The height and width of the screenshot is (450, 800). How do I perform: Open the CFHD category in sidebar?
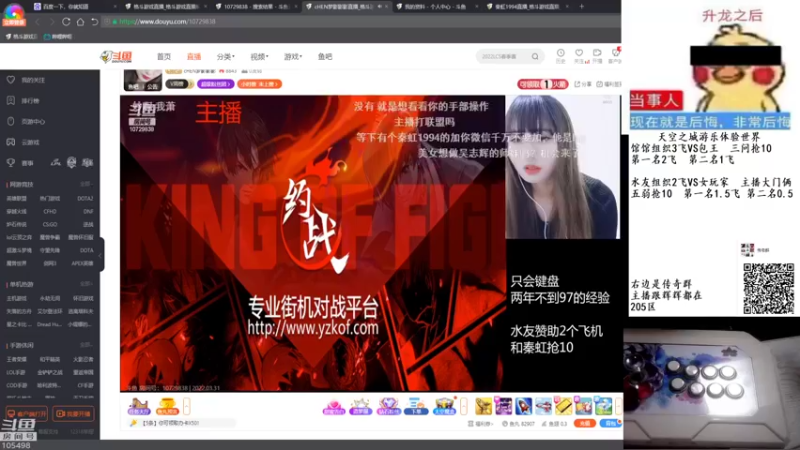50,211
